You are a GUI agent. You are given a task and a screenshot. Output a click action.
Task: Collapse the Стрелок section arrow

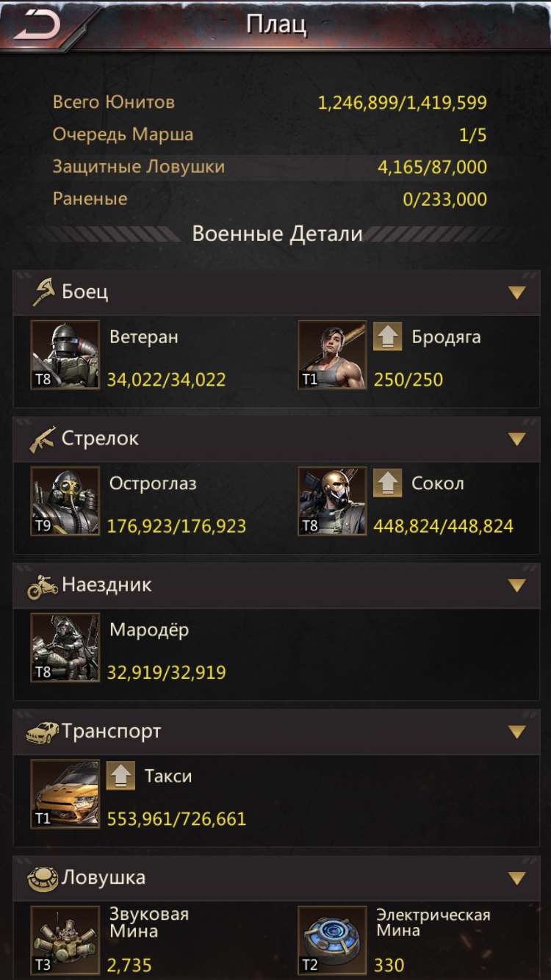pos(517,439)
